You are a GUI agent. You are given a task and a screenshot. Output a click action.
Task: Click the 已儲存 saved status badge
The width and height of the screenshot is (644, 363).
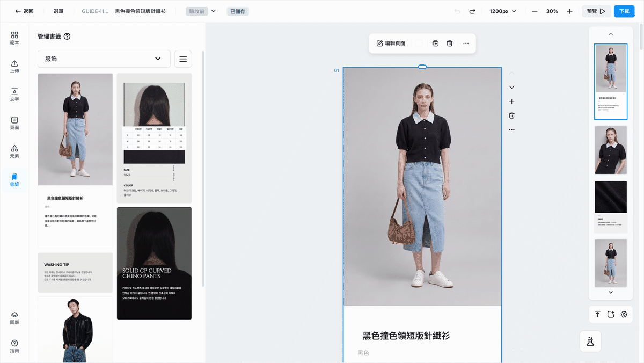[x=238, y=11]
